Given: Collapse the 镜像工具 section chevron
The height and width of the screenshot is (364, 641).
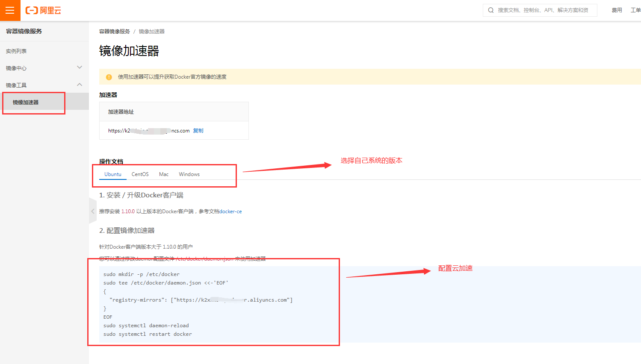Looking at the screenshot, I should (x=79, y=85).
